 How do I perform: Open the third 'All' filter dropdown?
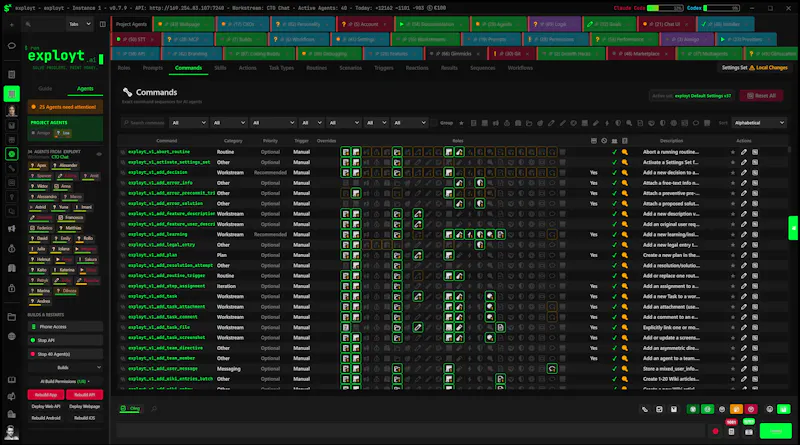tap(273, 123)
